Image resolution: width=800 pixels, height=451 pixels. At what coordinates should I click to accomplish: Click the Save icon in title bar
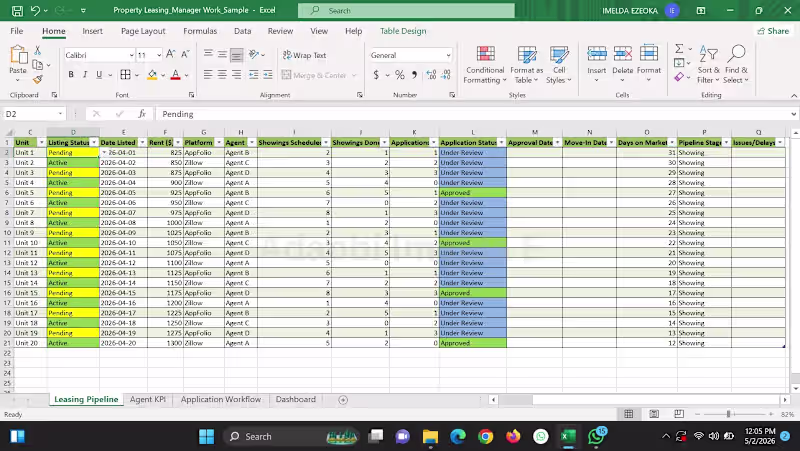17,10
